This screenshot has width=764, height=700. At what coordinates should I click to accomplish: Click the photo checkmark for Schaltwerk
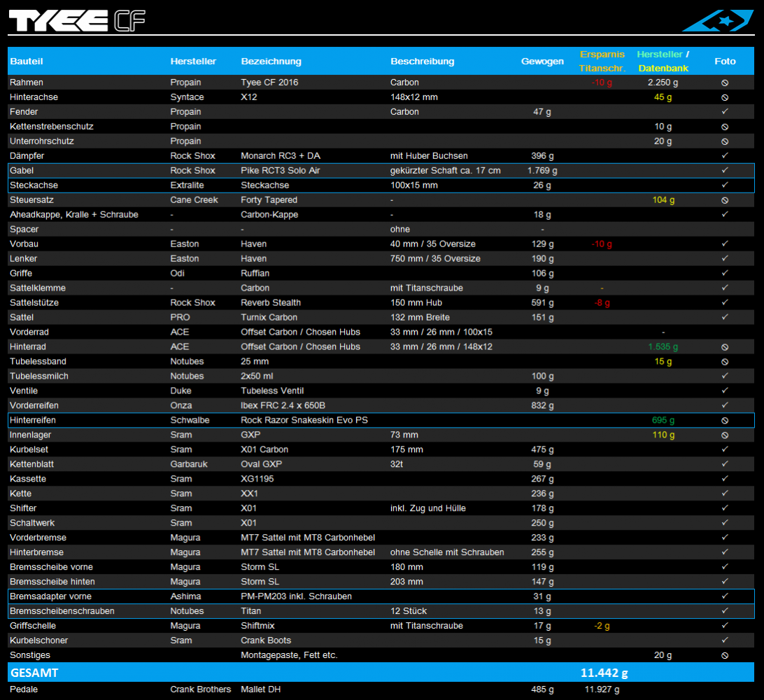[725, 523]
